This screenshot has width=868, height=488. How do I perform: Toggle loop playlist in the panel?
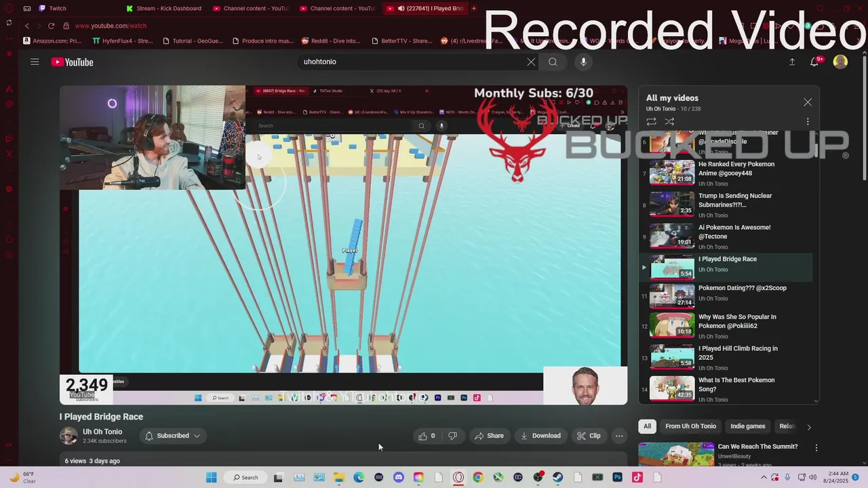tap(651, 122)
